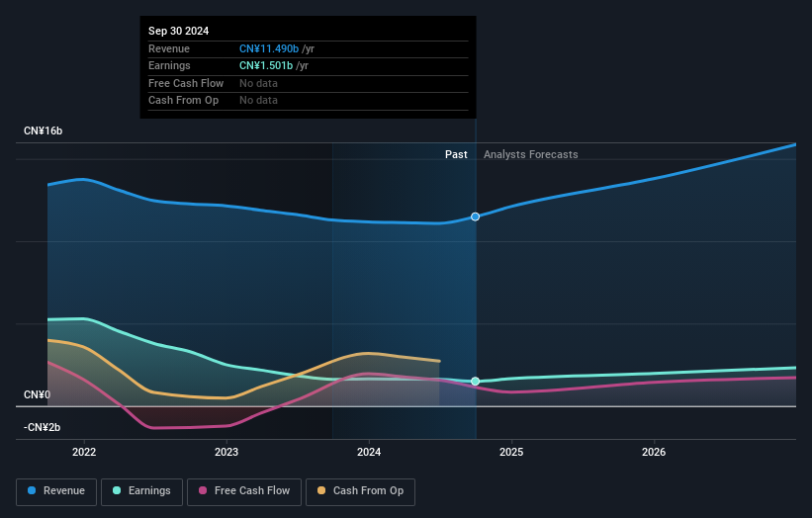Screen dimensions: 812x518
Task: Click the Sep 30 2024 tooltip date
Action: (179, 31)
